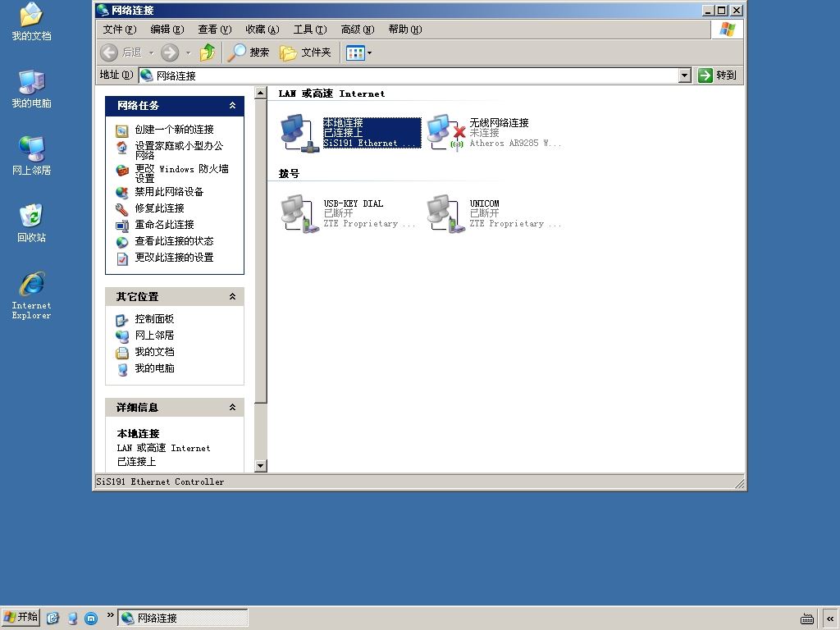Collapse the 详细信息 panel

pyautogui.click(x=232, y=407)
